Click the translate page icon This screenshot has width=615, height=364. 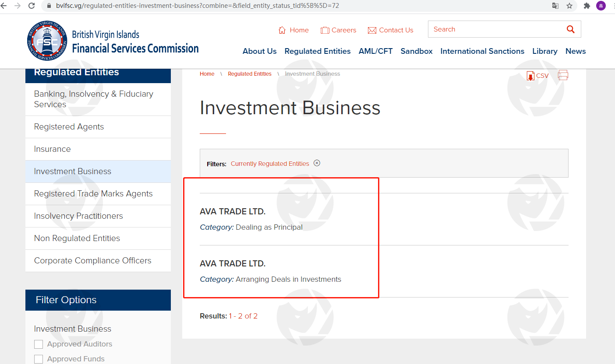coord(555,6)
